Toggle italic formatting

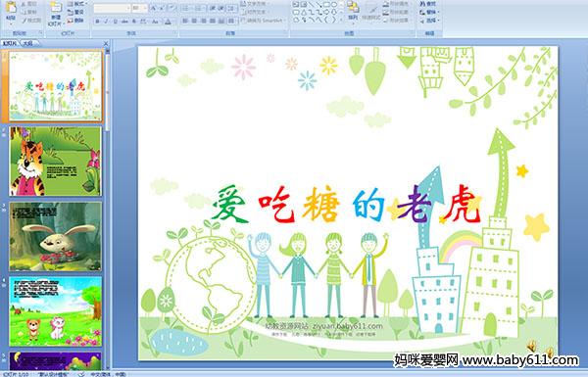(x=106, y=22)
